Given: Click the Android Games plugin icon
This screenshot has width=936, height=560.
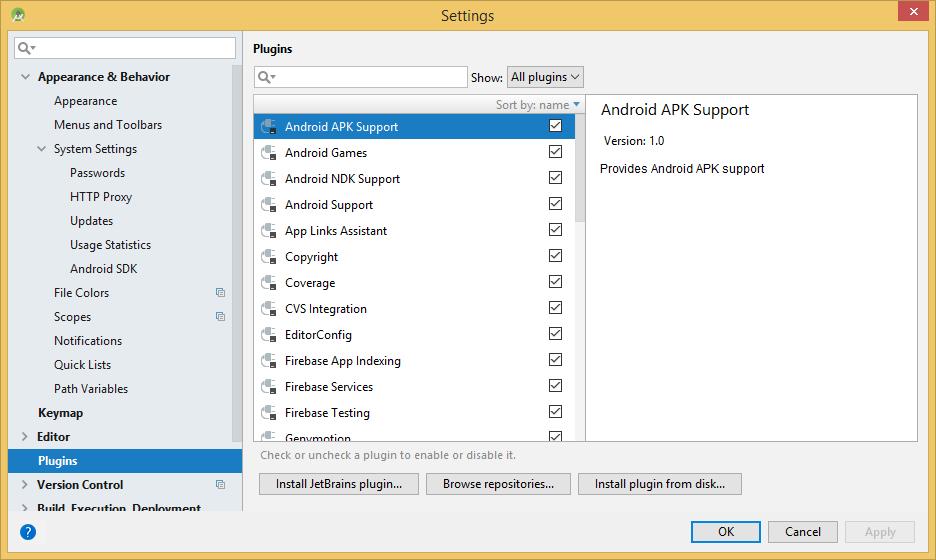Looking at the screenshot, I should coord(269,153).
